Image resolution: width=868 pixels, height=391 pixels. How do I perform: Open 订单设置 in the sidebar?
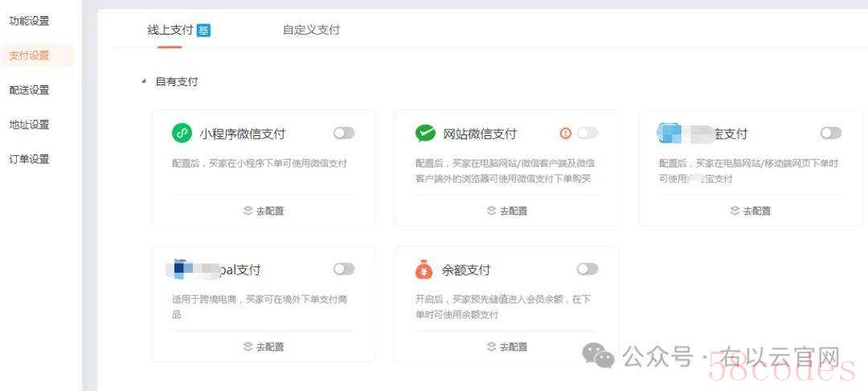point(30,159)
